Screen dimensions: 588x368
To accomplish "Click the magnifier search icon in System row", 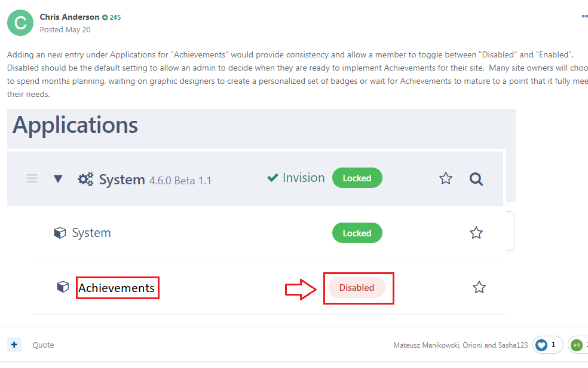I will tap(476, 178).
